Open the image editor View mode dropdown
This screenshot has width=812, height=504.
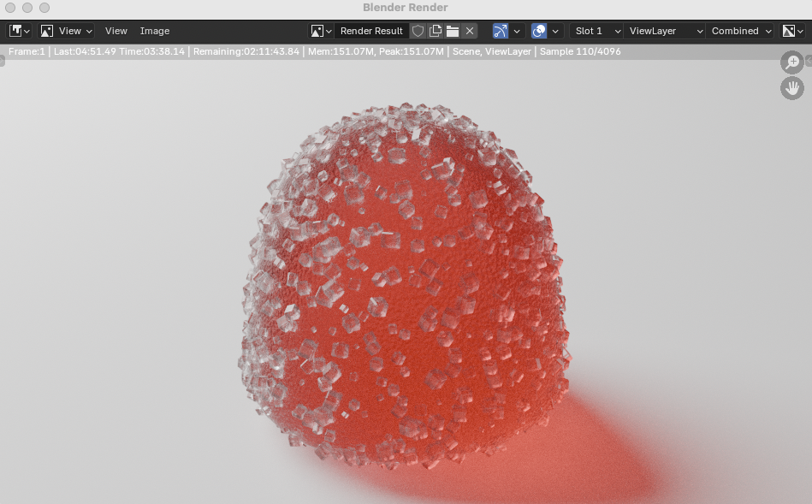[x=68, y=31]
